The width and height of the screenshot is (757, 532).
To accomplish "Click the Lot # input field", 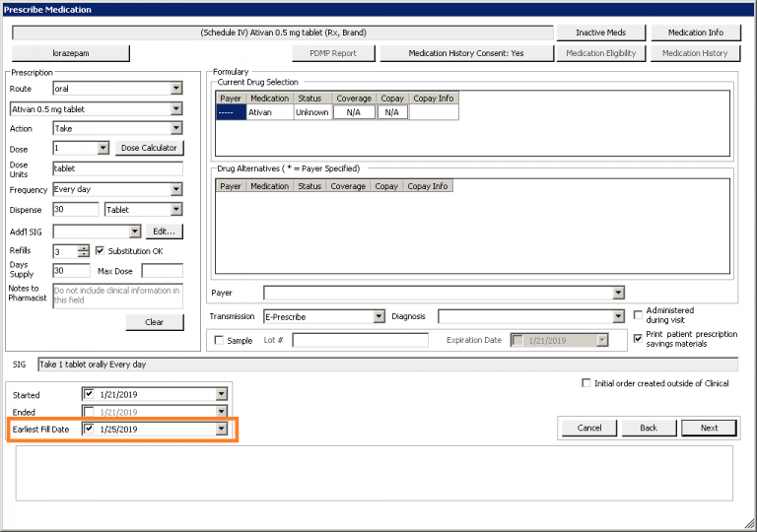I will pos(360,340).
